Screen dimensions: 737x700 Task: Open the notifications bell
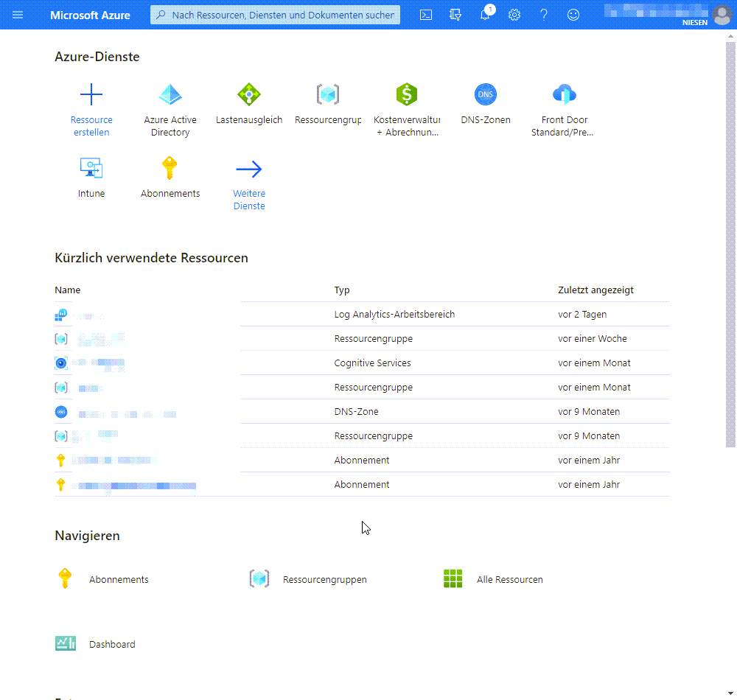pos(485,15)
